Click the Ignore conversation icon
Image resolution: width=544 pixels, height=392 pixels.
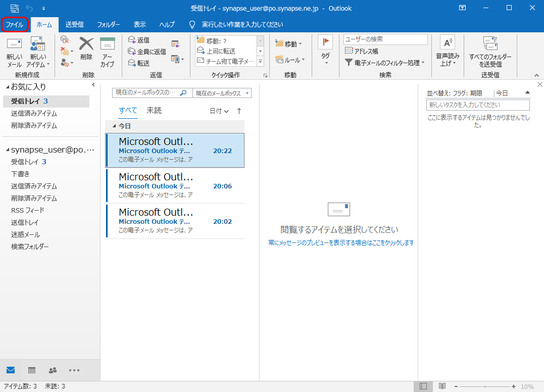(x=65, y=39)
